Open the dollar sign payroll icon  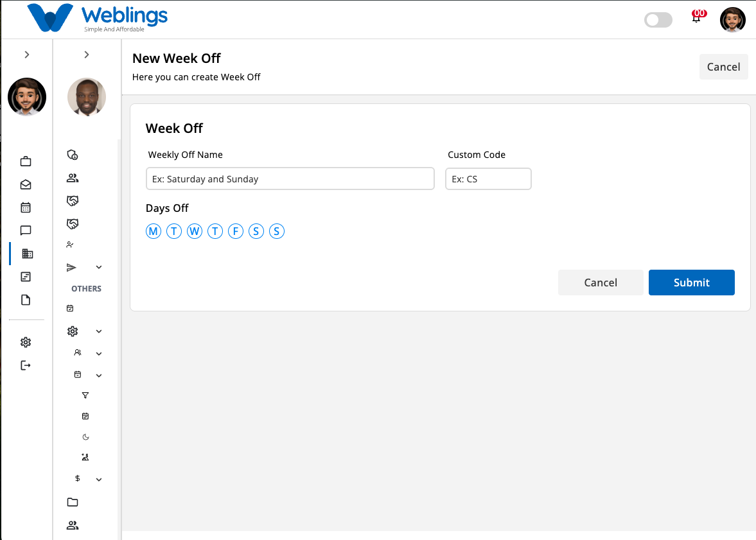point(78,478)
